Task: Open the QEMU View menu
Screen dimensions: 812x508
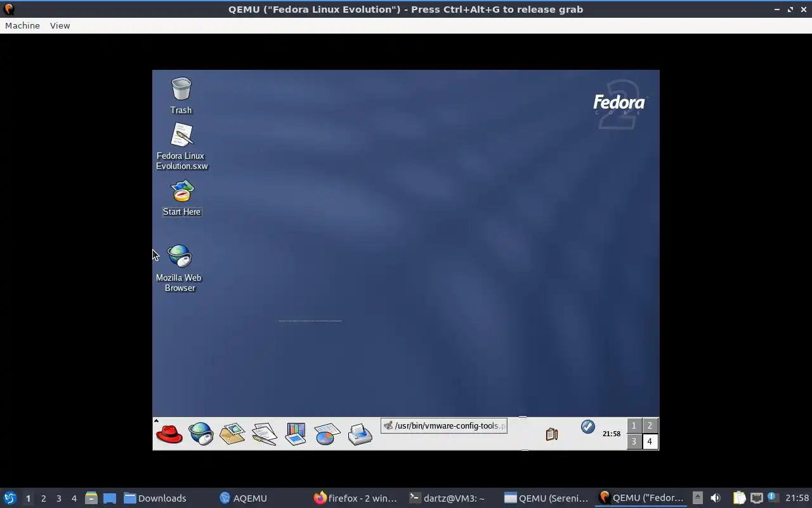Action: click(x=60, y=25)
